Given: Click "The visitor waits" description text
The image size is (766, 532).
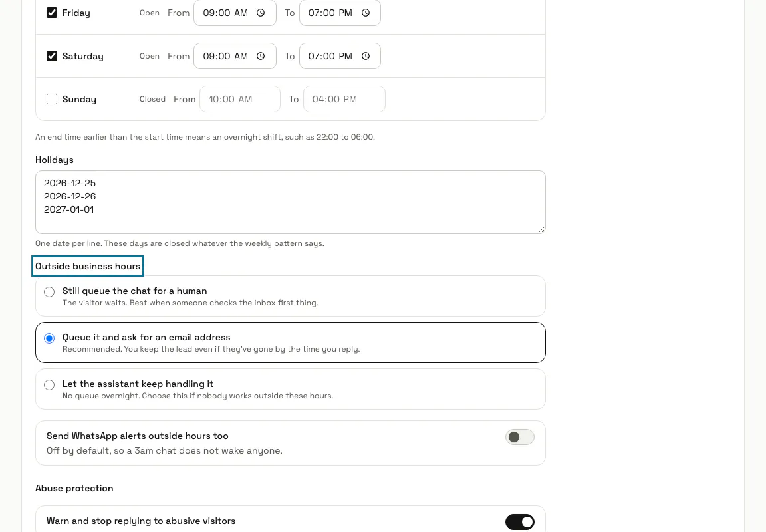Looking at the screenshot, I should click(191, 303).
